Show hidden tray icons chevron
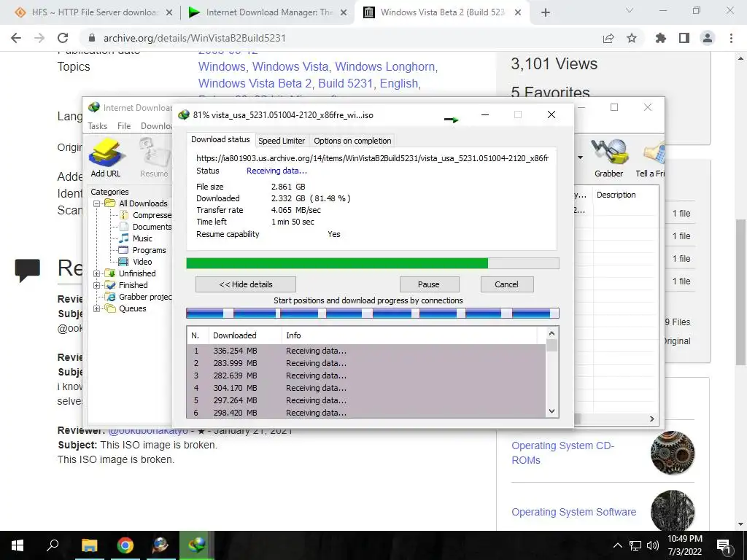The height and width of the screenshot is (560, 747). (617, 545)
